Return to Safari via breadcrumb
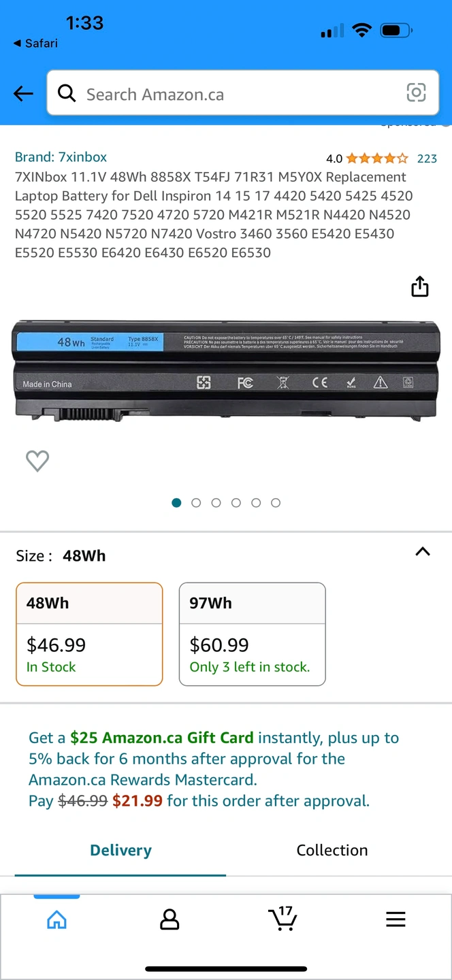 tap(35, 43)
